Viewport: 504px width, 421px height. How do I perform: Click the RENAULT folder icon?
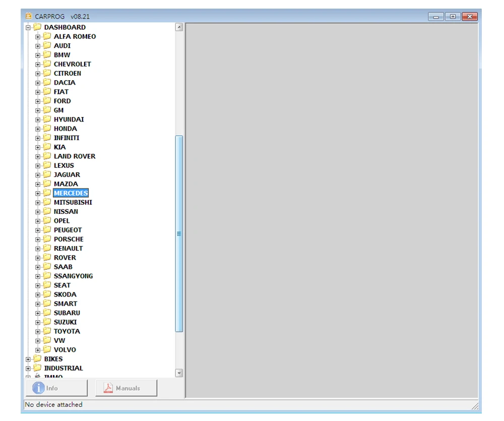(x=47, y=248)
